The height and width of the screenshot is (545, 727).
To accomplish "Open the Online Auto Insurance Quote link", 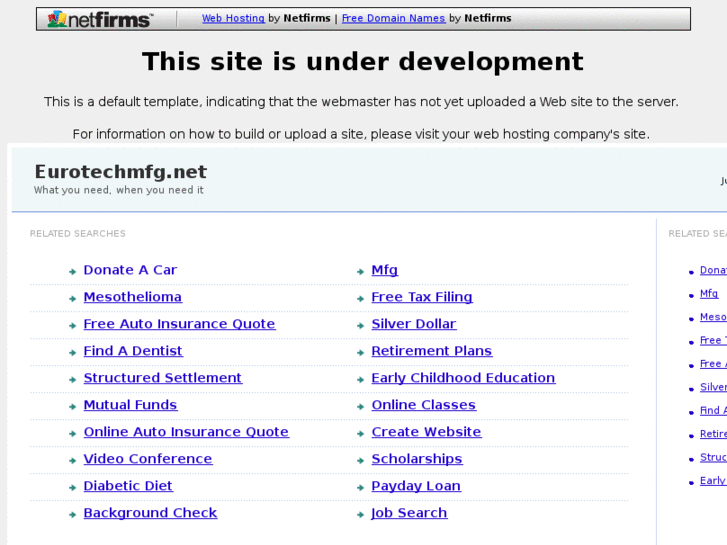I will coord(186,431).
